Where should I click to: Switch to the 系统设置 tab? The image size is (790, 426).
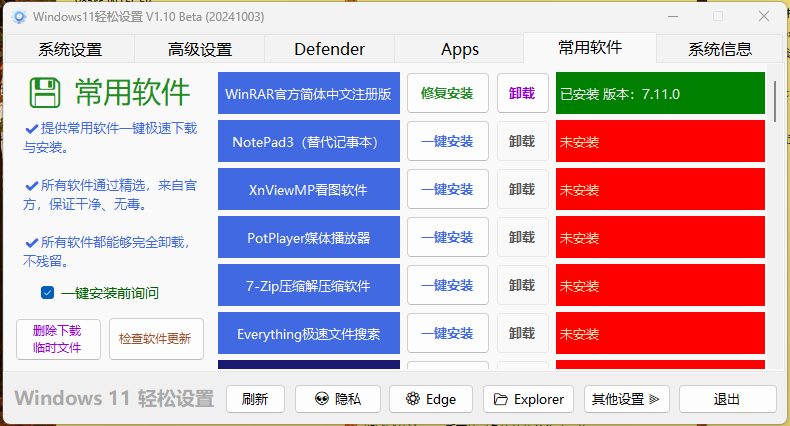click(x=70, y=49)
